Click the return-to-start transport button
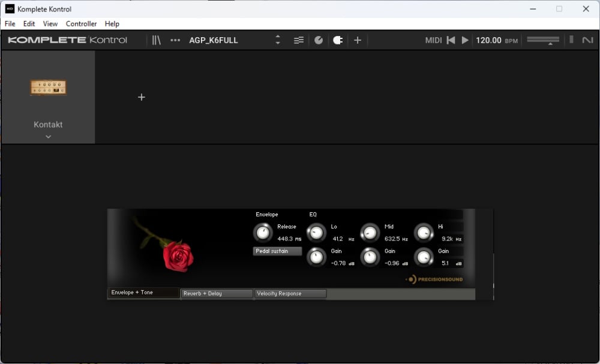This screenshot has height=364, width=600. (451, 40)
